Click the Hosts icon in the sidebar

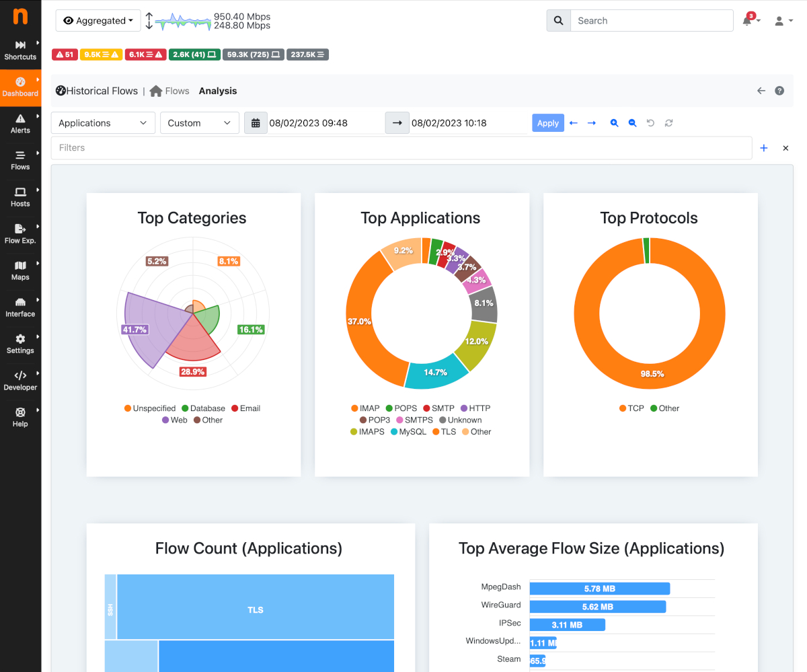20,195
